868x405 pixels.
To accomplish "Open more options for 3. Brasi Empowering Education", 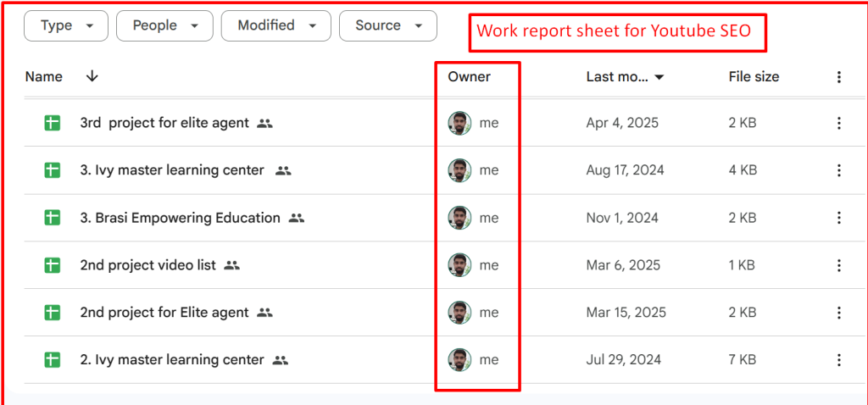I will coord(838,218).
